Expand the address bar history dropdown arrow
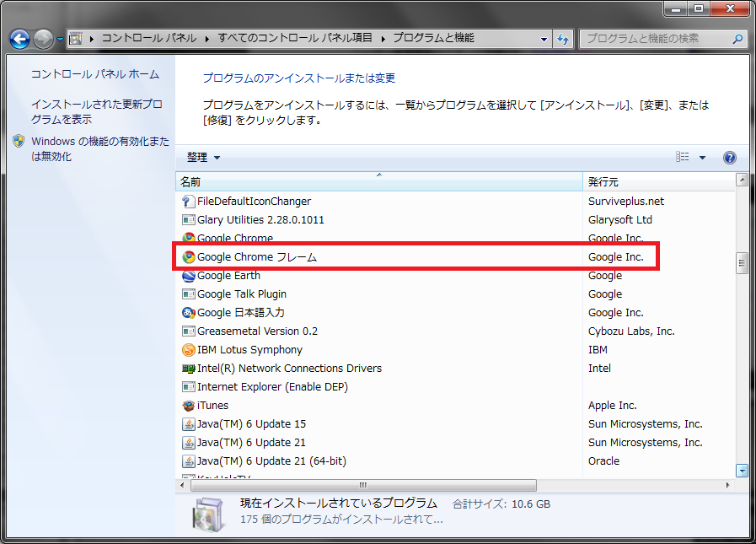756x544 pixels. click(544, 39)
